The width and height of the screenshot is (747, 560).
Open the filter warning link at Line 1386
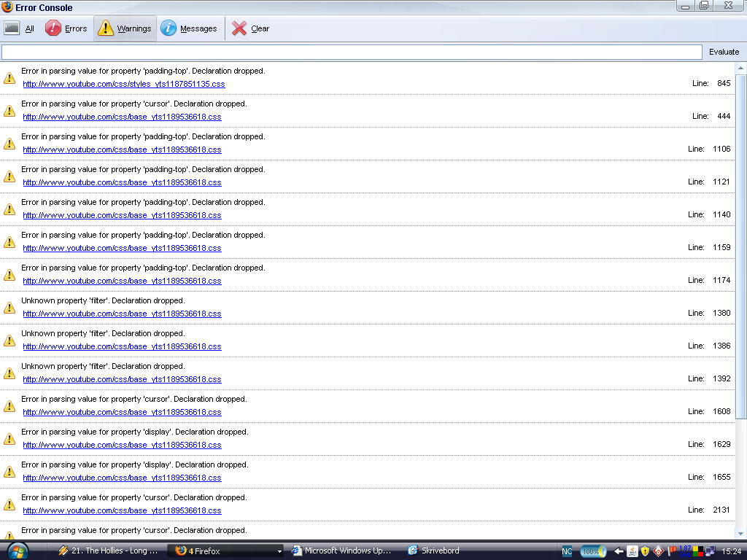122,346
